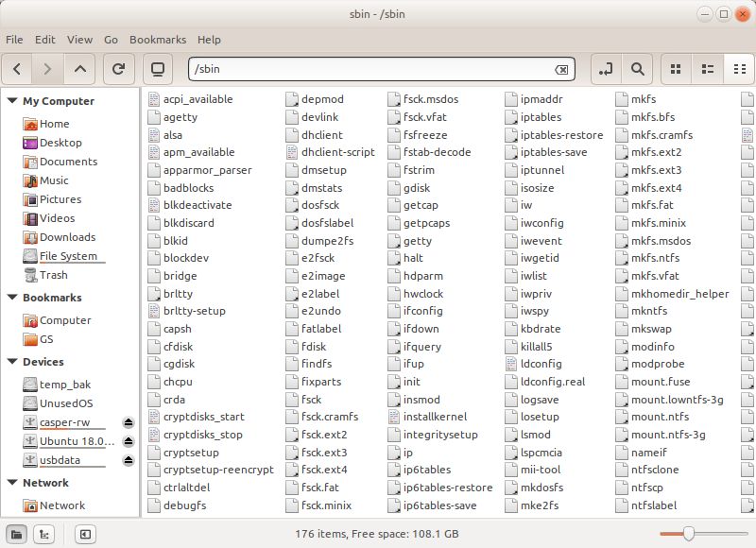This screenshot has height=548, width=756.
Task: Switch to list view mode
Action: point(708,69)
